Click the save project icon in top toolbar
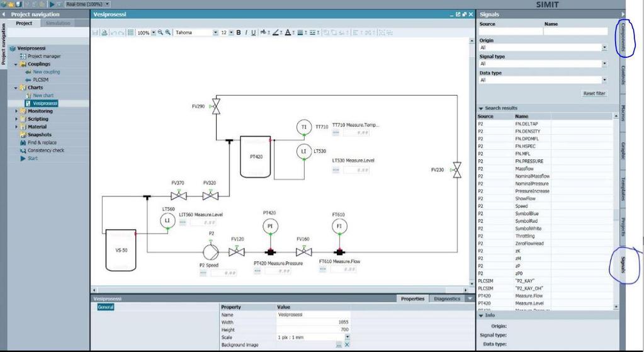 (18, 4)
